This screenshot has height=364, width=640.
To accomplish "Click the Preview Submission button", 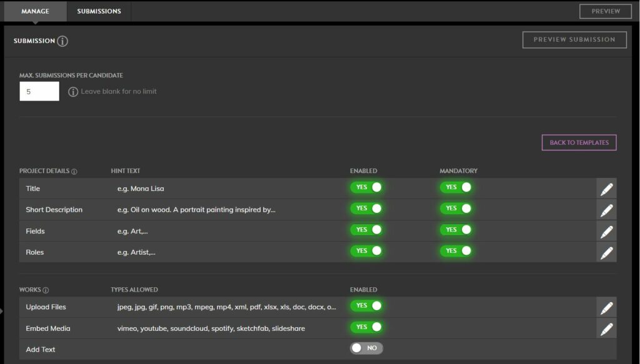I will tap(574, 39).
